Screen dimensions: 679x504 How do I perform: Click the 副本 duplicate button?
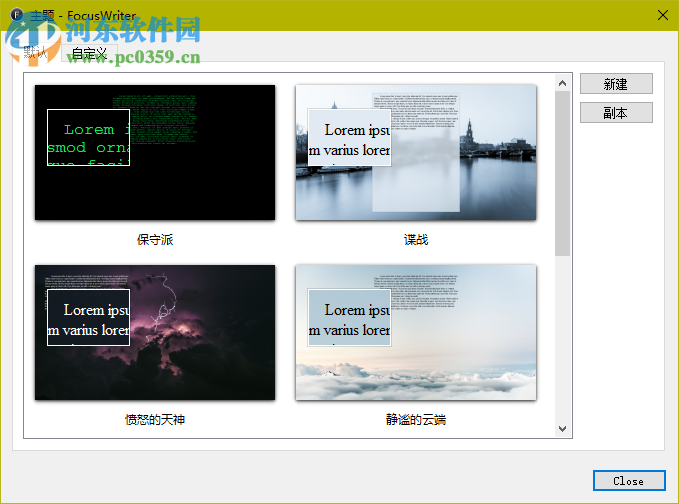616,113
